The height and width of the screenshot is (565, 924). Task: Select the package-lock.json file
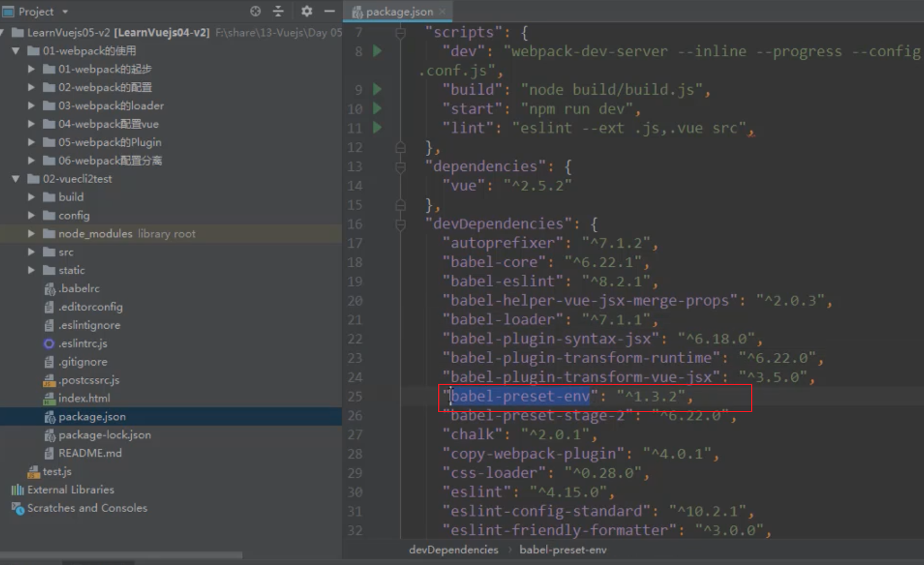[105, 435]
